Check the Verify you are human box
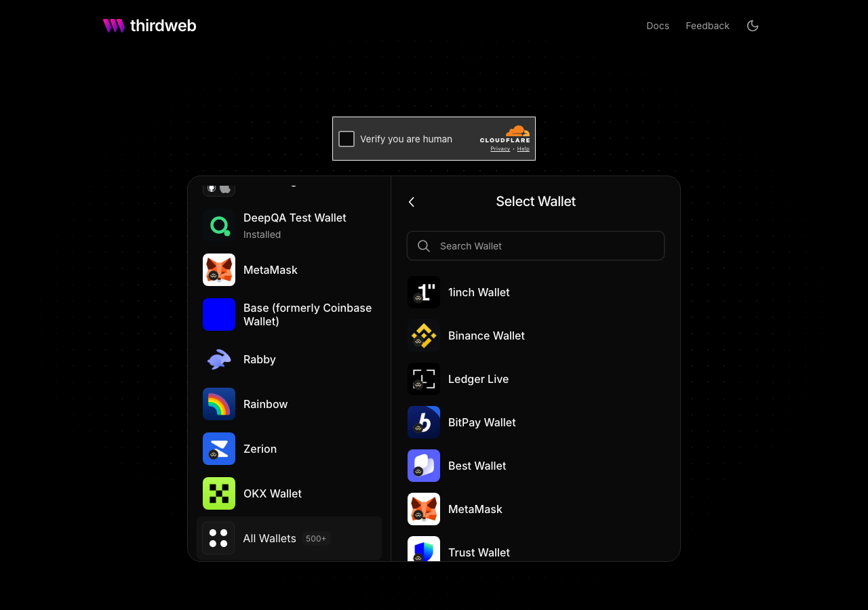Screen dimensions: 868x610 [347, 139]
